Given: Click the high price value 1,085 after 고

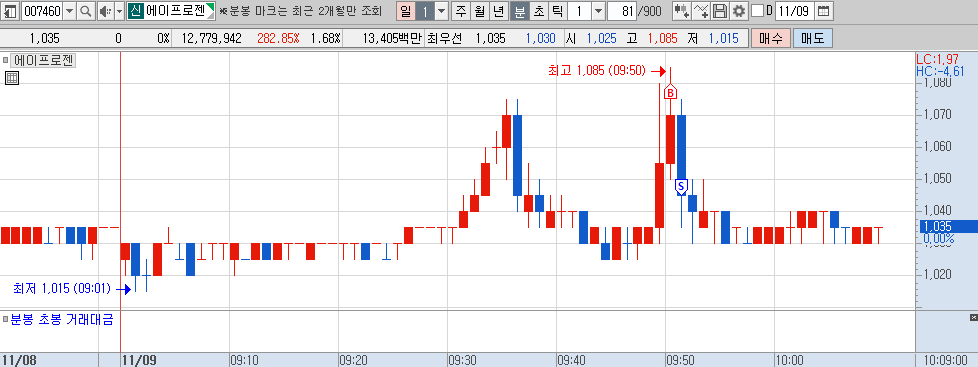Looking at the screenshot, I should tap(662, 38).
